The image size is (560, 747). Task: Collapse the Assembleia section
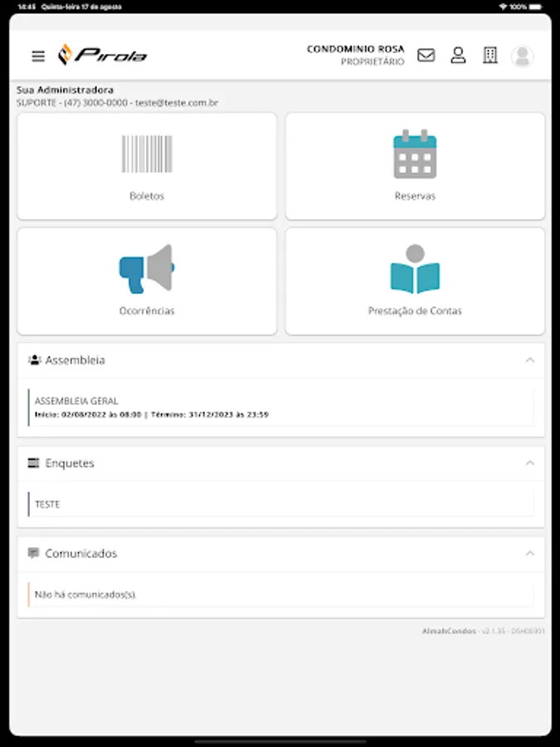529,360
